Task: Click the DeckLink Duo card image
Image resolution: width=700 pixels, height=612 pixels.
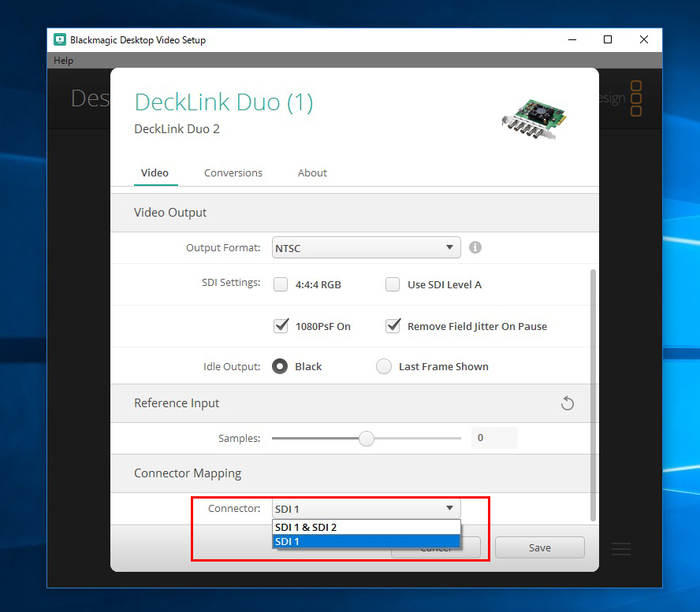Action: pos(534,119)
